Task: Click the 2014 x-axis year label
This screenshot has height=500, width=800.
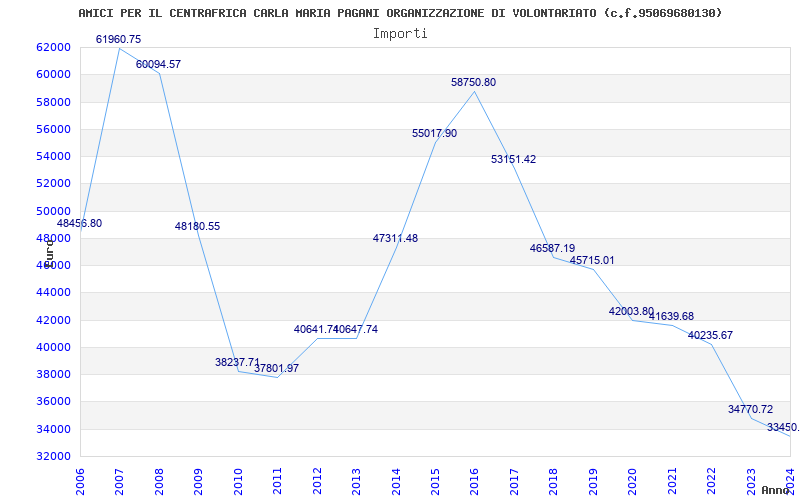Action: 395,480
